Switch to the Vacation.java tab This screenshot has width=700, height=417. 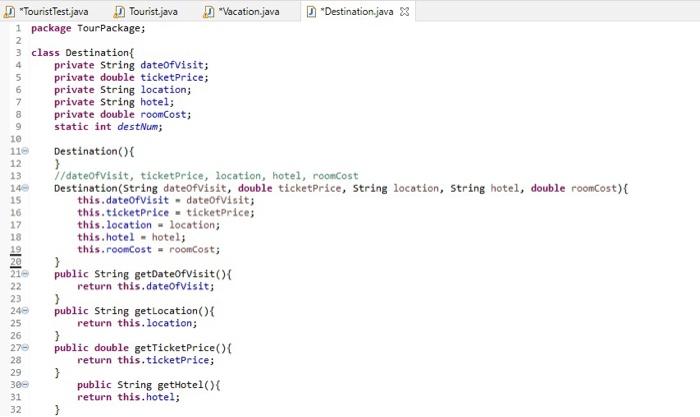pos(242,11)
